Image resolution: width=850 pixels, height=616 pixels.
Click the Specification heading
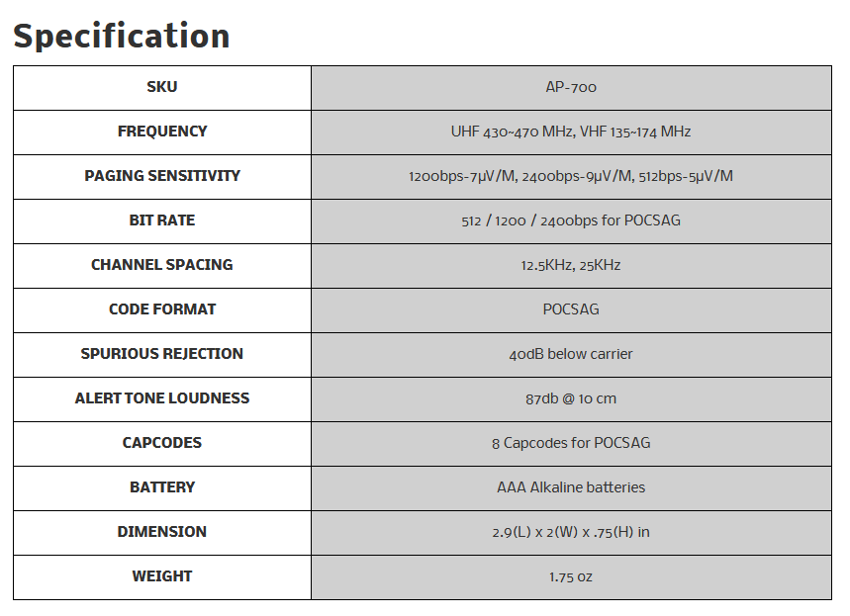[122, 36]
